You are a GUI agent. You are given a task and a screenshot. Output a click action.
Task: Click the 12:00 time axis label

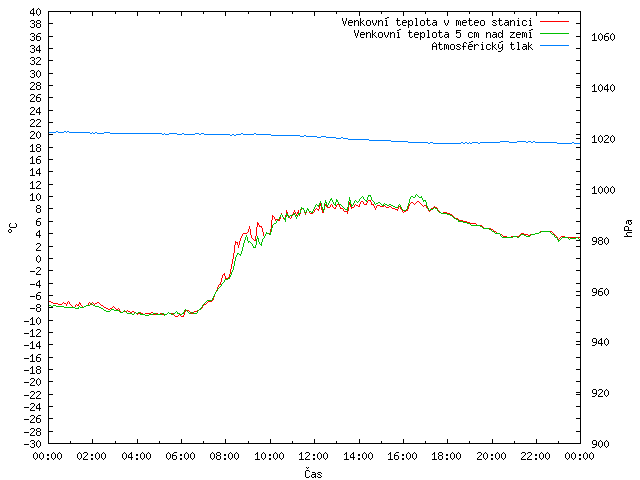tap(313, 456)
